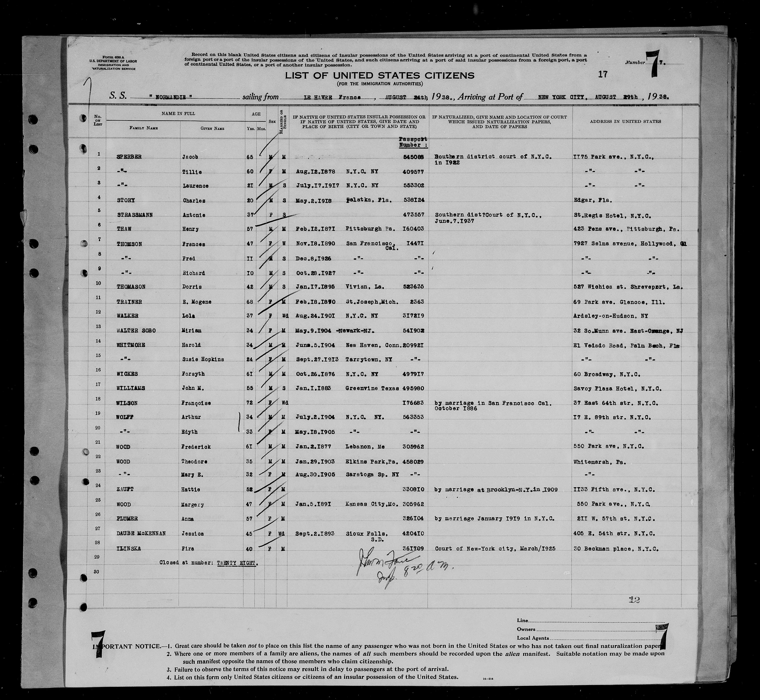Select the NAME IN FULL header
The image size is (760, 700).
tap(178, 113)
